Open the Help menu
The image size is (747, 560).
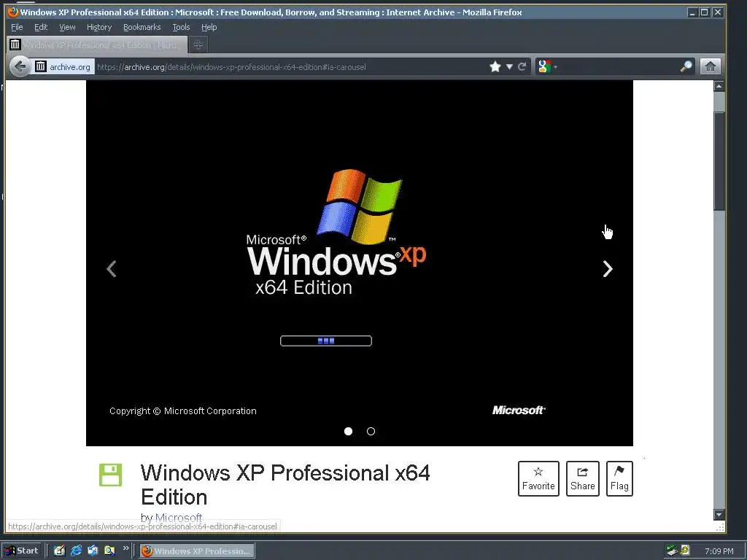pyautogui.click(x=209, y=27)
